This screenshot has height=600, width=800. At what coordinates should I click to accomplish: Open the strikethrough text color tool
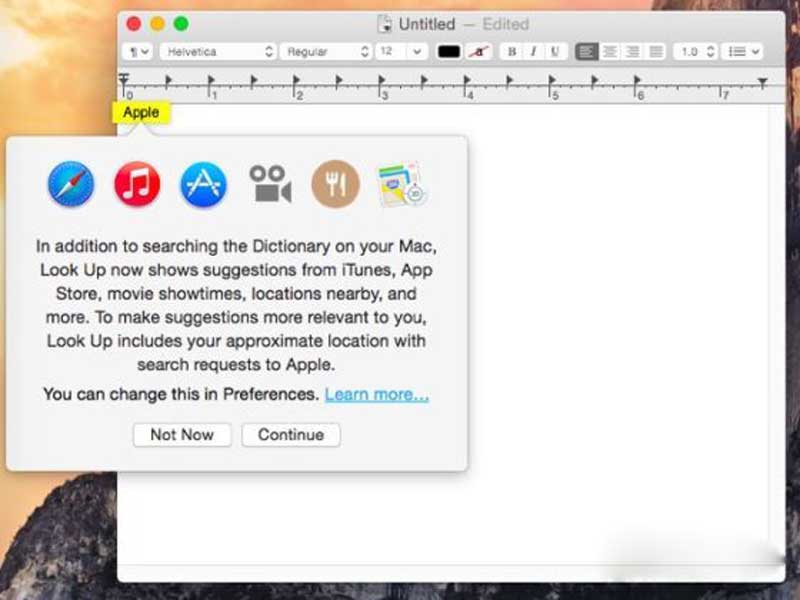point(479,52)
